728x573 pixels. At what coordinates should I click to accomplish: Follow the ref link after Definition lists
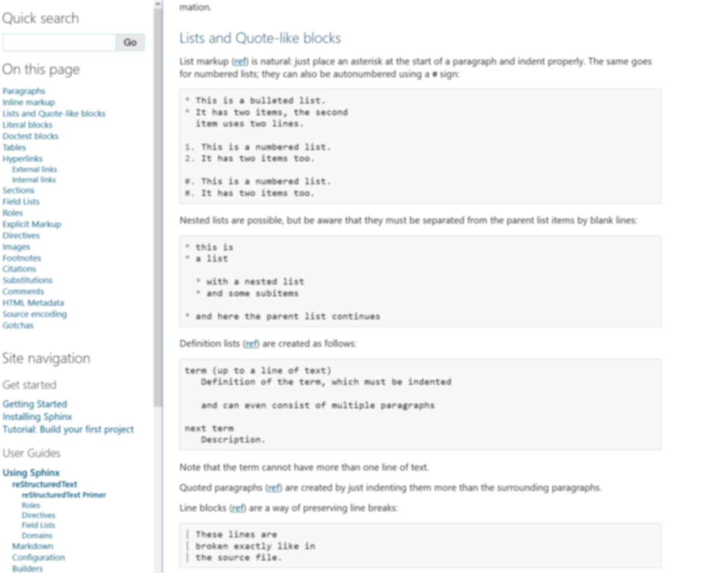[251, 344]
